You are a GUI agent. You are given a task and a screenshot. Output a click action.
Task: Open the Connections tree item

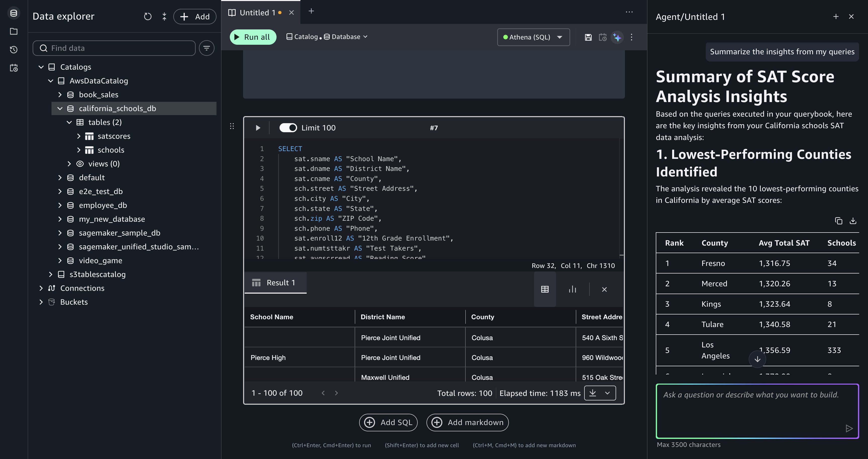click(82, 288)
